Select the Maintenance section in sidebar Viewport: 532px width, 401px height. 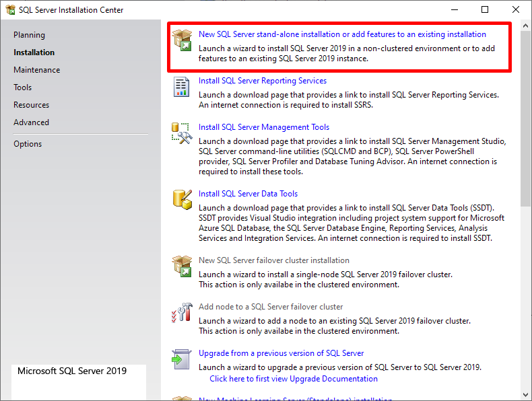pos(36,70)
